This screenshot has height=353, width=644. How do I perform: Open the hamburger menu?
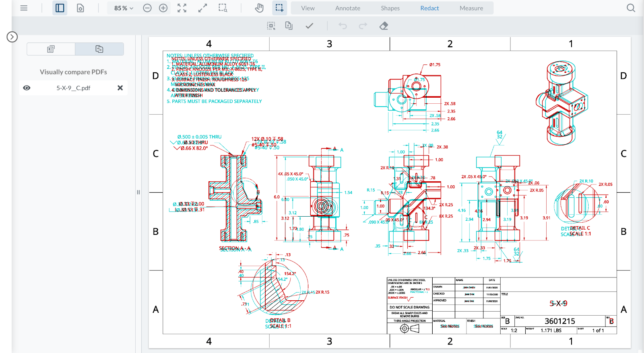(24, 8)
